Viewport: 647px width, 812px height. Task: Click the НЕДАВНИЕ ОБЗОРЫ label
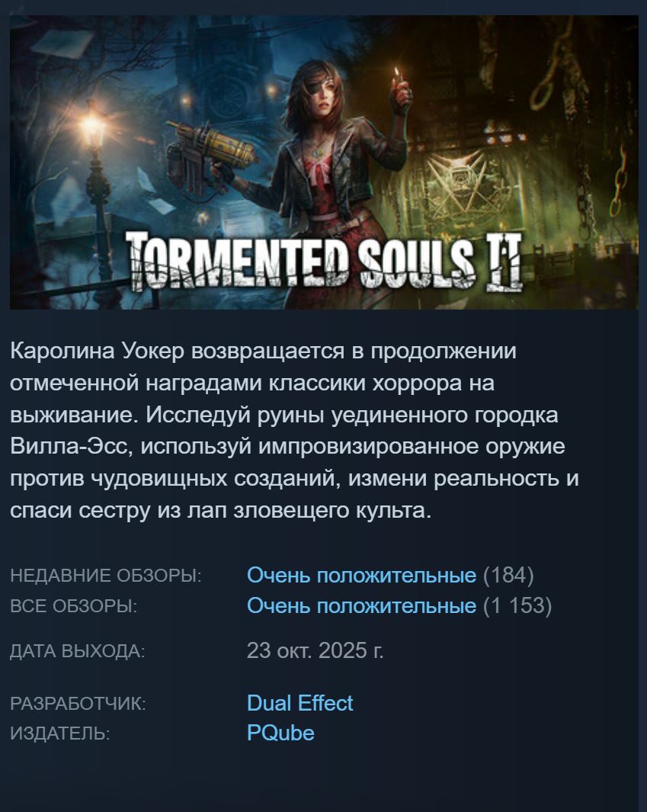point(106,576)
